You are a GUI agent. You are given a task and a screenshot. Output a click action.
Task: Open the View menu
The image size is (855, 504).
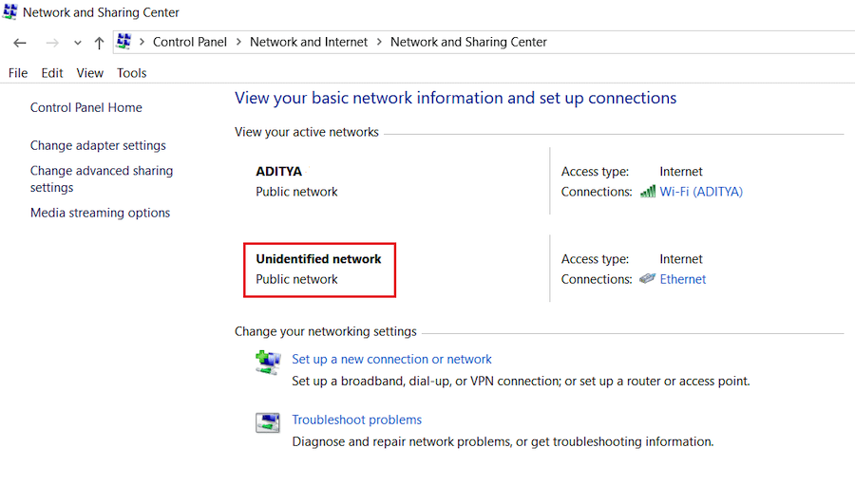(x=90, y=73)
